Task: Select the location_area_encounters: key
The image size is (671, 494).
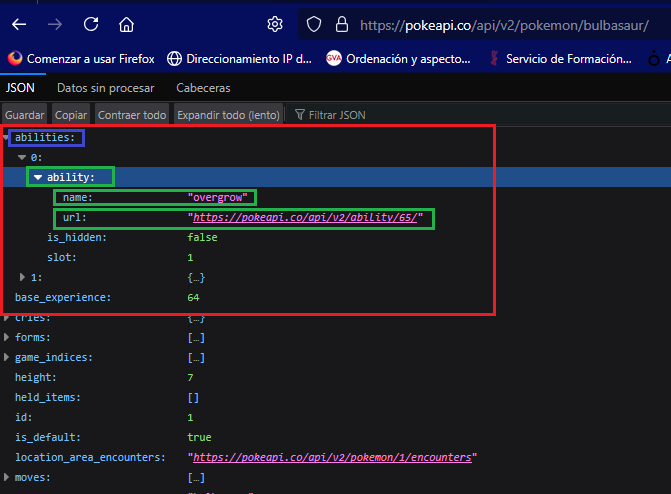Action: click(x=90, y=457)
